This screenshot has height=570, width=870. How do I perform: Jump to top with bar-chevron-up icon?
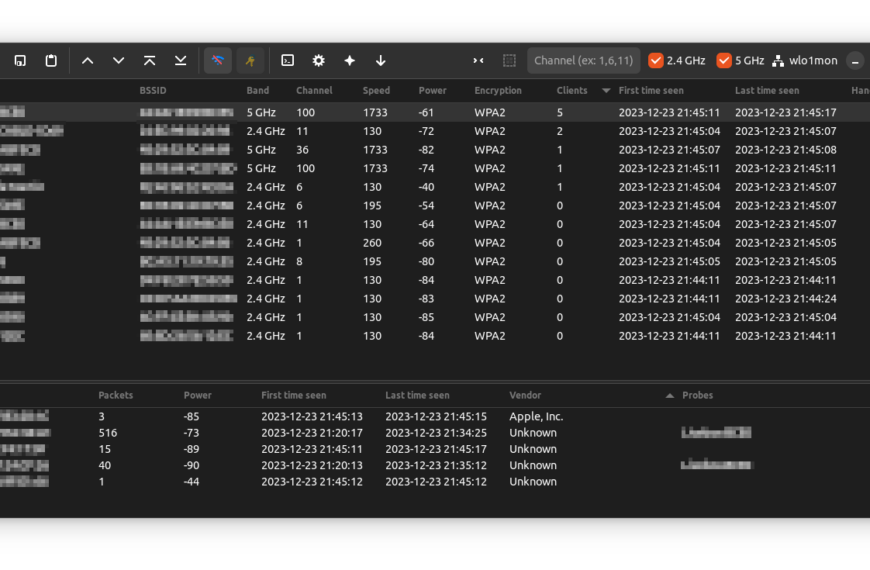pos(149,60)
